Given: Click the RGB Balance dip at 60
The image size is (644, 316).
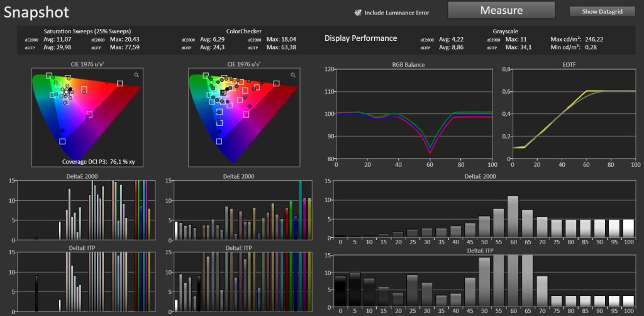Looking at the screenshot, I should pos(430,150).
